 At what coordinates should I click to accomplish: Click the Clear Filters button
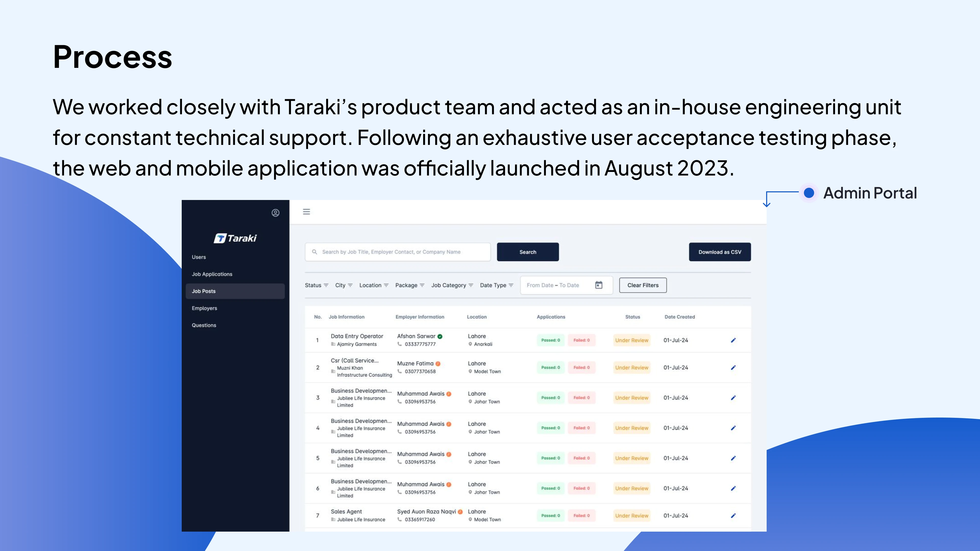pyautogui.click(x=643, y=285)
